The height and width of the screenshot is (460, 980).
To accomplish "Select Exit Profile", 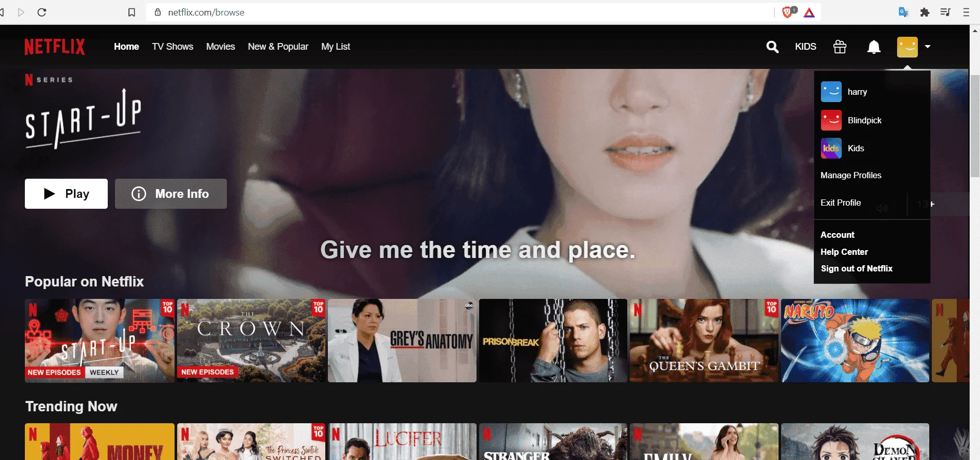I will click(x=841, y=203).
